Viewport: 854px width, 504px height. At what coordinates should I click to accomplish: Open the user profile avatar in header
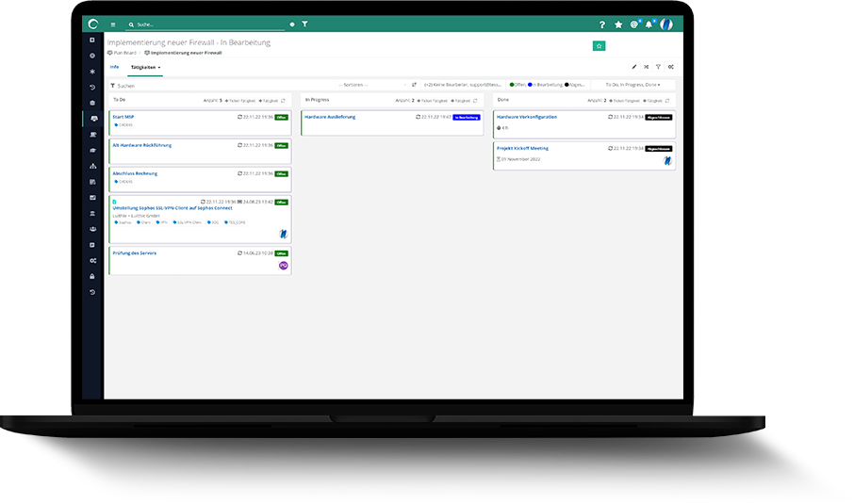click(666, 24)
